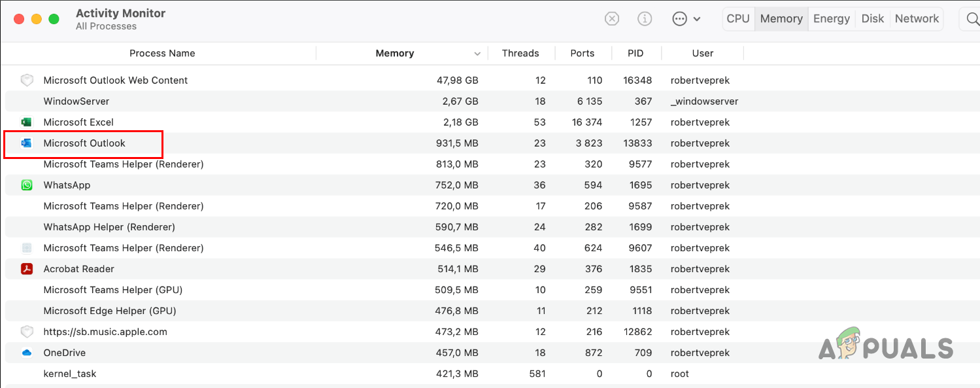Click the quit process X icon
The height and width of the screenshot is (388, 980).
pyautogui.click(x=612, y=18)
